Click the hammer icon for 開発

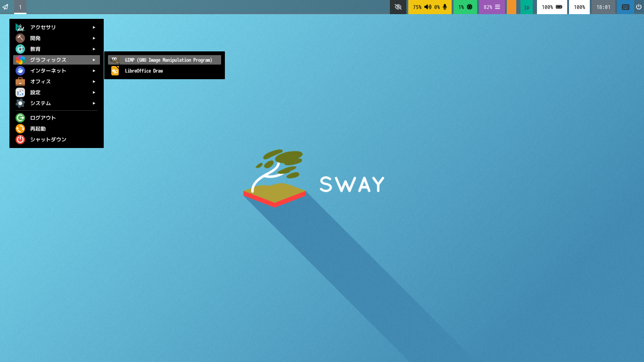(x=20, y=38)
